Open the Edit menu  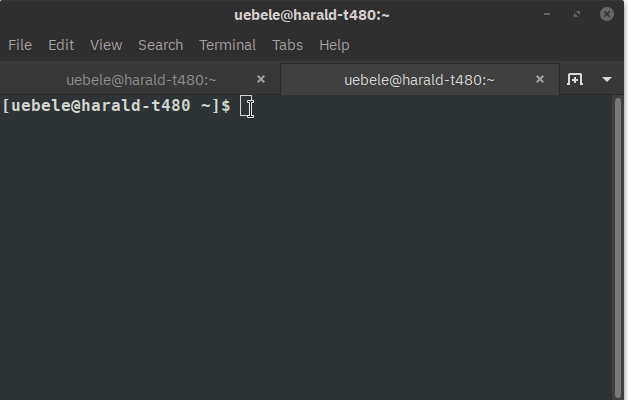click(x=61, y=45)
